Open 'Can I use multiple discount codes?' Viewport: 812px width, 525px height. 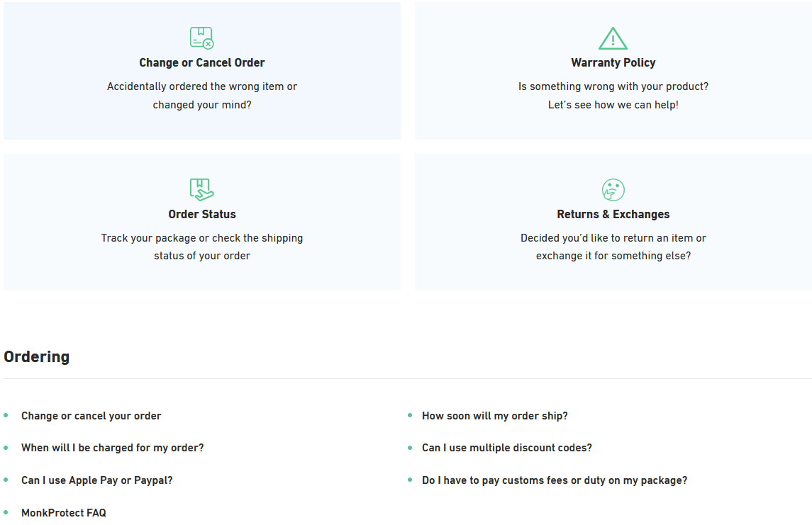click(506, 448)
